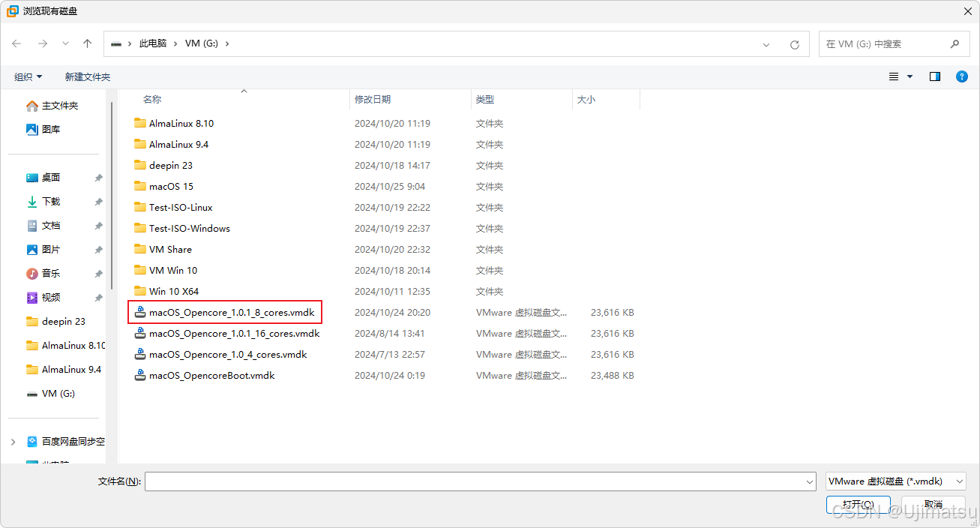Click the 新建文件夹 button
Screen dimensions: 980x528
click(88, 76)
